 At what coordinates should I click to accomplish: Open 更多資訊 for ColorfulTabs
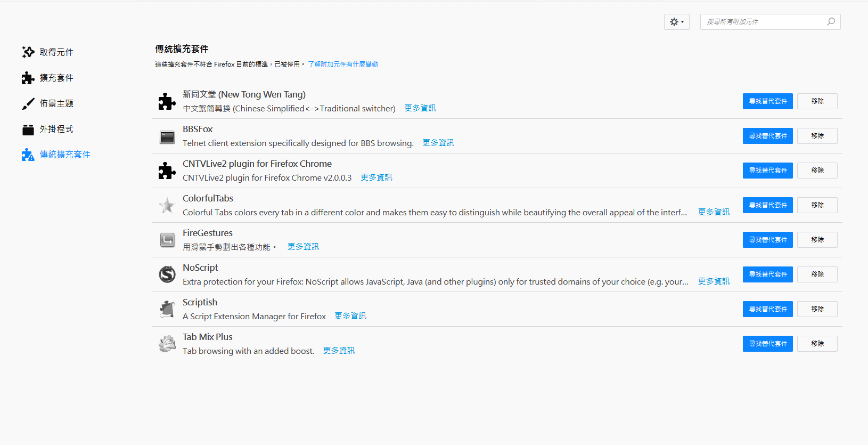714,212
